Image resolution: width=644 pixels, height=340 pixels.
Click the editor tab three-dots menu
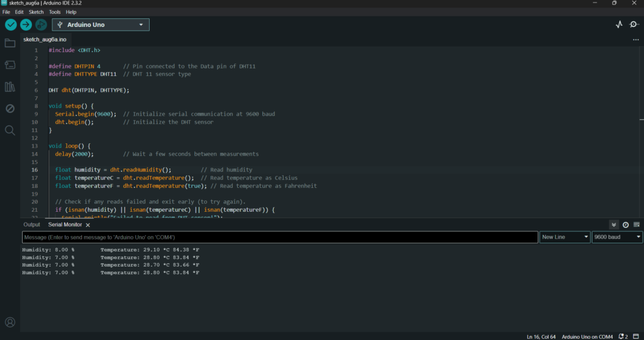click(636, 40)
